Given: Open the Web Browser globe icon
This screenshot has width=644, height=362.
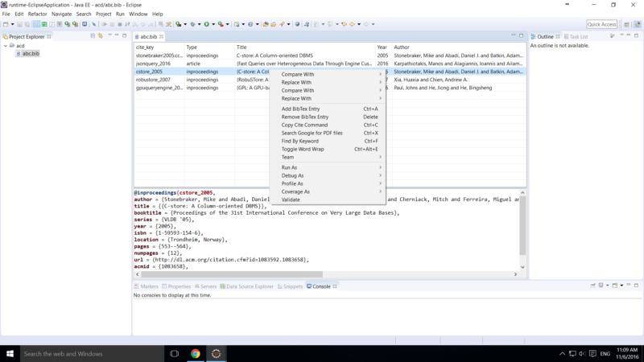Looking at the screenshot, I should (297, 24).
